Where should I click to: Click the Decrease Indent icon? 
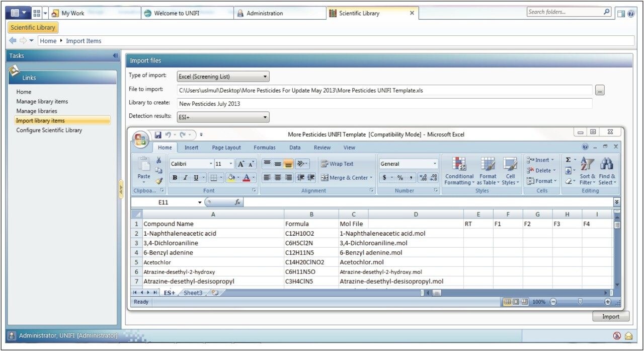click(301, 177)
